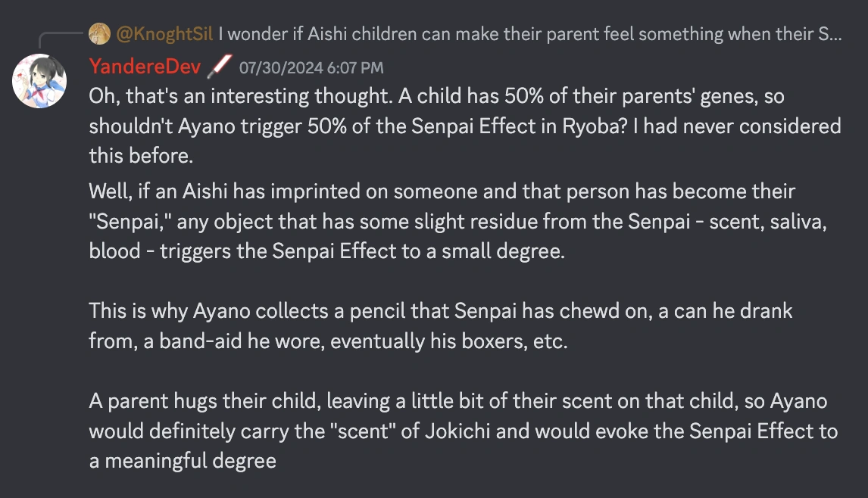Click the paragraph starting "This is why Ayano"
This screenshot has width=868, height=498.
point(440,326)
